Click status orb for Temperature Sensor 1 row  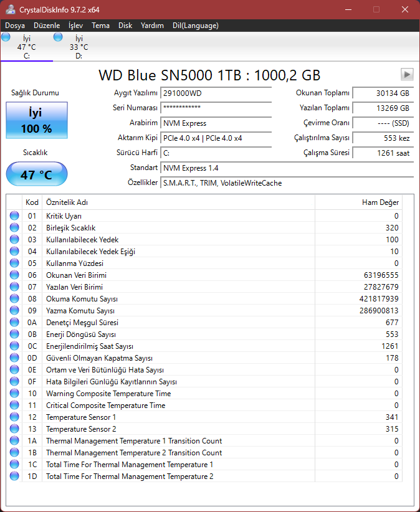click(14, 417)
